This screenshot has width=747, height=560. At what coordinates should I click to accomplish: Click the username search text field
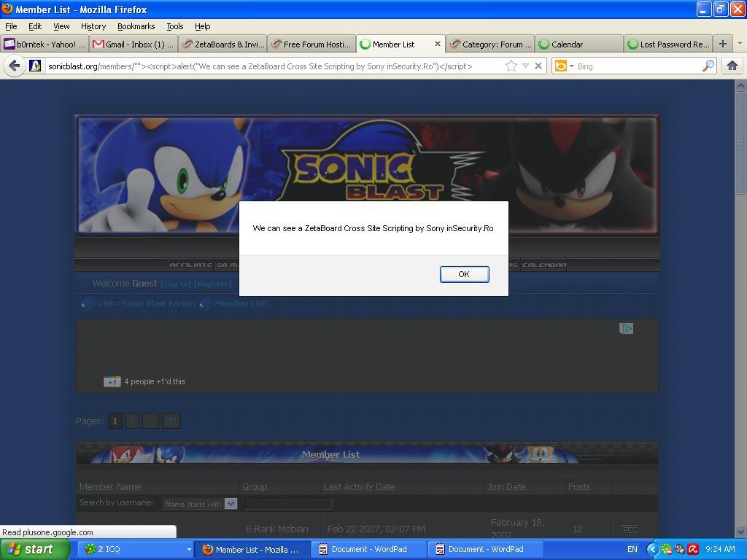click(x=289, y=504)
